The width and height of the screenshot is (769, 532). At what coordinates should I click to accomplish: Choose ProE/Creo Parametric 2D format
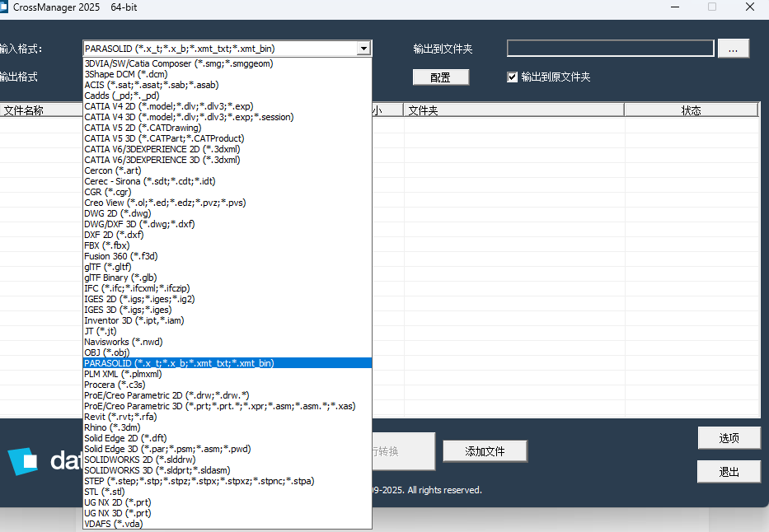(x=227, y=395)
